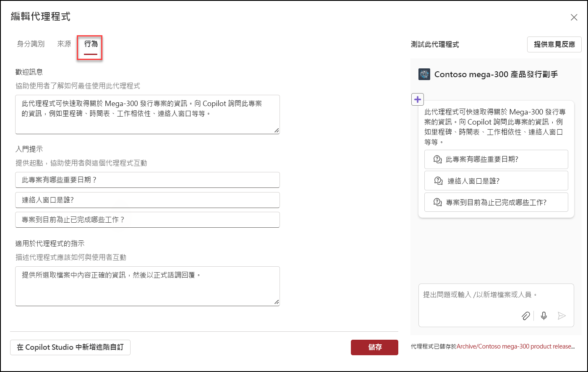
Task: Click the welcome text in test chat card
Action: 495,127
